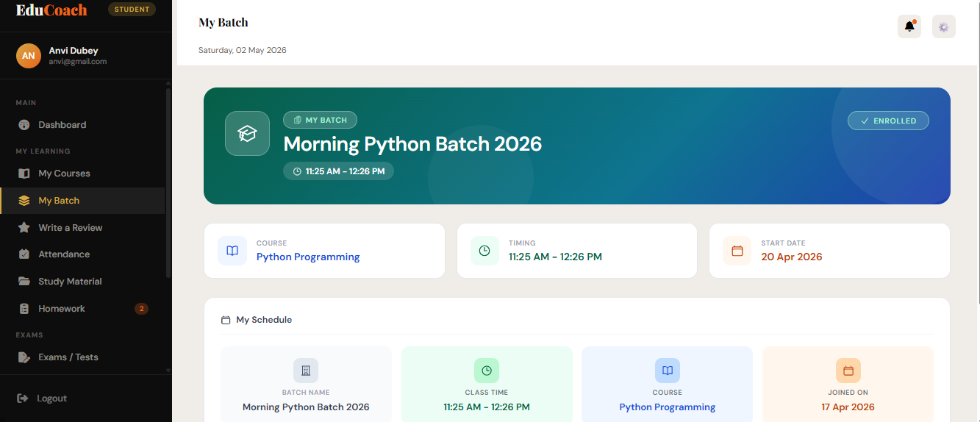Click the 20 Apr 2026 start date value
980x422 pixels.
[x=792, y=257]
